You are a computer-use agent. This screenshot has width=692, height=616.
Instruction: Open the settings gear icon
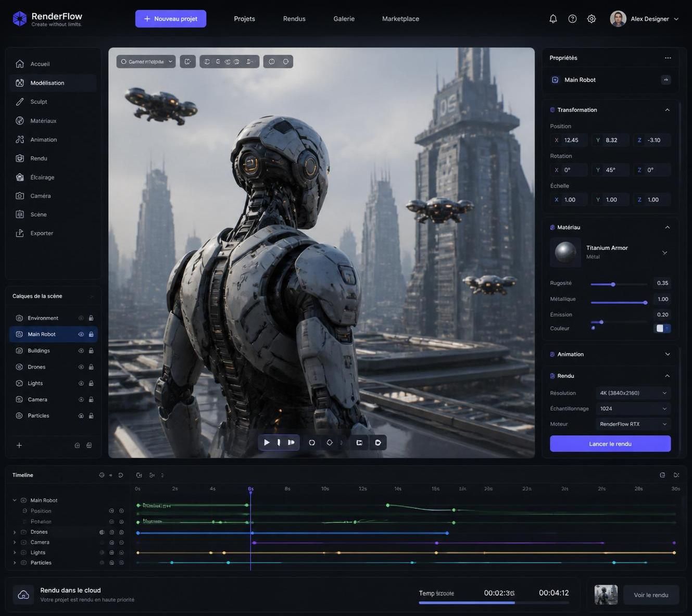click(x=592, y=19)
